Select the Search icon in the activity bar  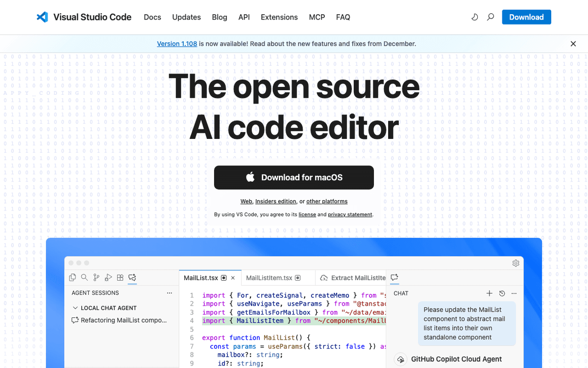click(84, 277)
